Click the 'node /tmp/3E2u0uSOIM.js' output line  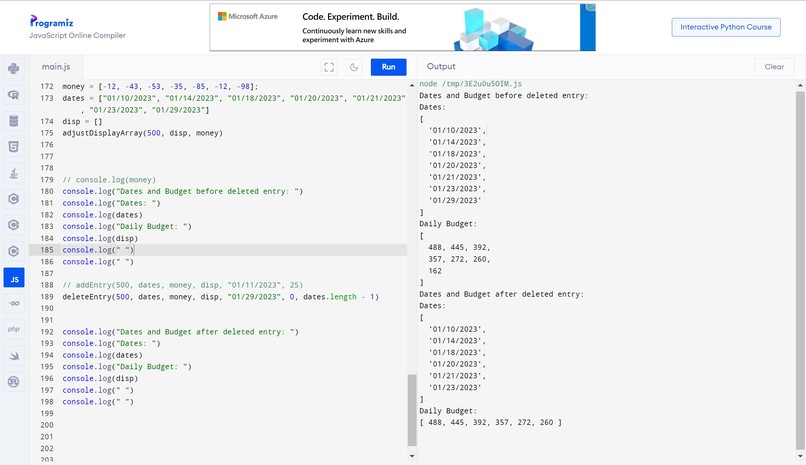tap(470, 84)
